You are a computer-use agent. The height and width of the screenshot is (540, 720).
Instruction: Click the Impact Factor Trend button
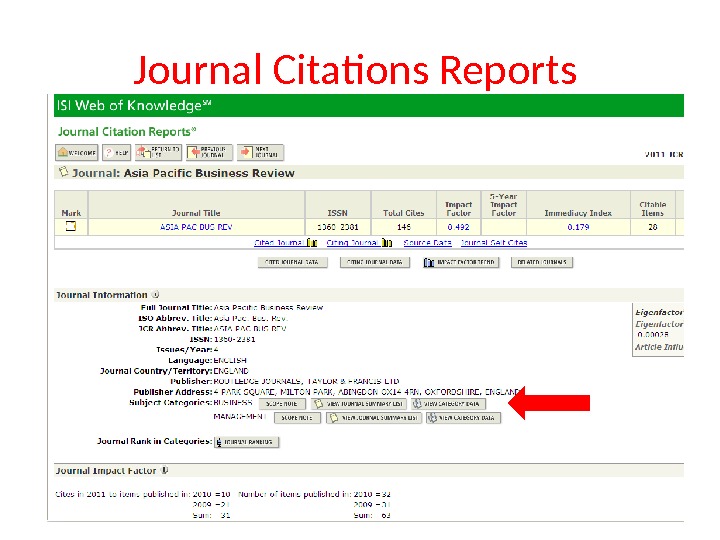461,262
